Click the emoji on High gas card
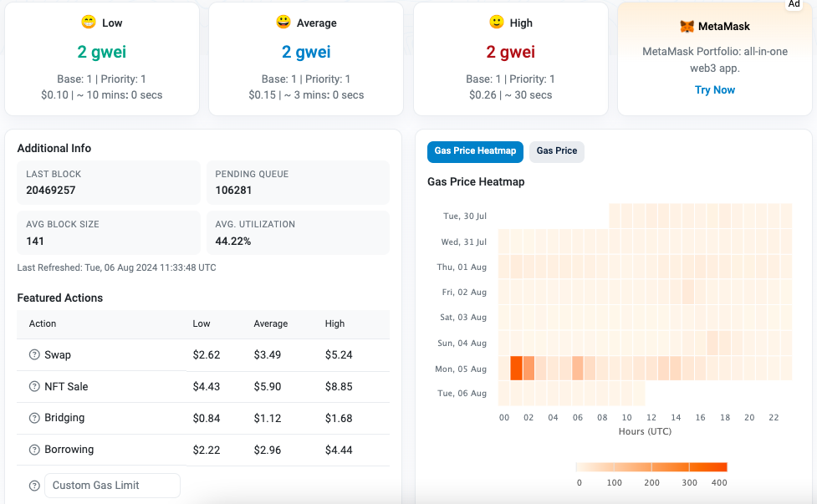 [497, 23]
